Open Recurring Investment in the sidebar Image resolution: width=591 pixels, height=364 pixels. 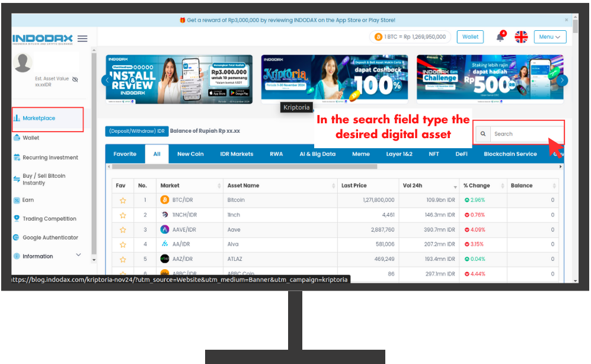point(50,157)
